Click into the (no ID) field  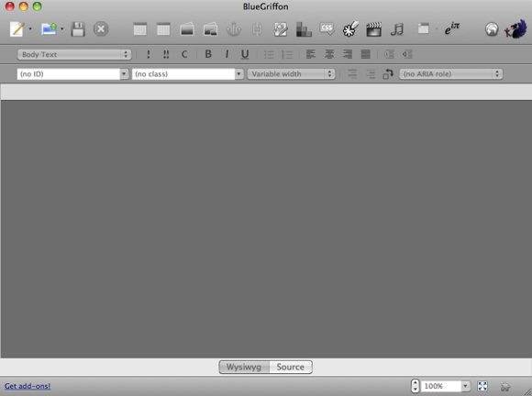click(69, 74)
